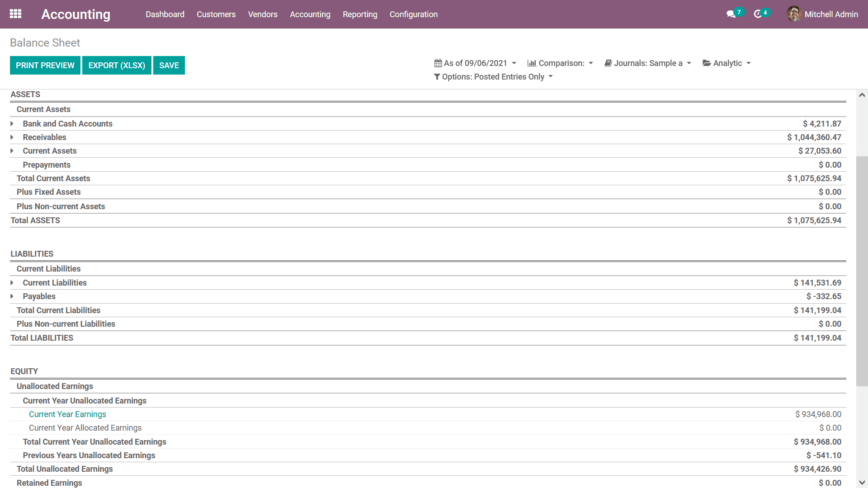868x488 pixels.
Task: Click the $ 934,426.90 amount
Action: tap(817, 469)
